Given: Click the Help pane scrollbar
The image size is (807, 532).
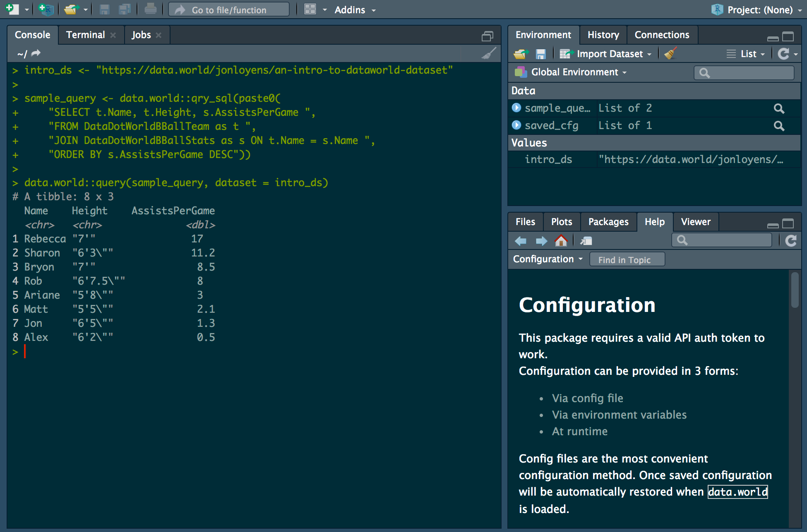Looking at the screenshot, I should point(795,290).
